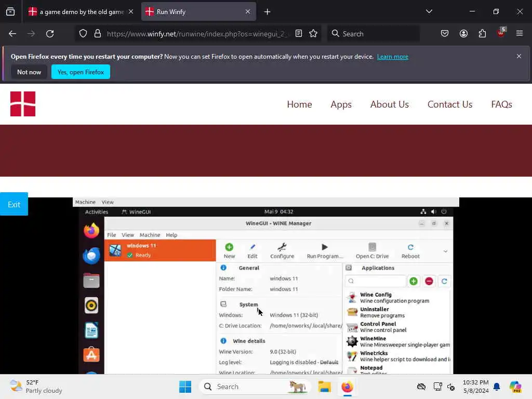The width and height of the screenshot is (532, 399).
Task: Open Ubuntu Software from the dock
Action: click(x=91, y=355)
